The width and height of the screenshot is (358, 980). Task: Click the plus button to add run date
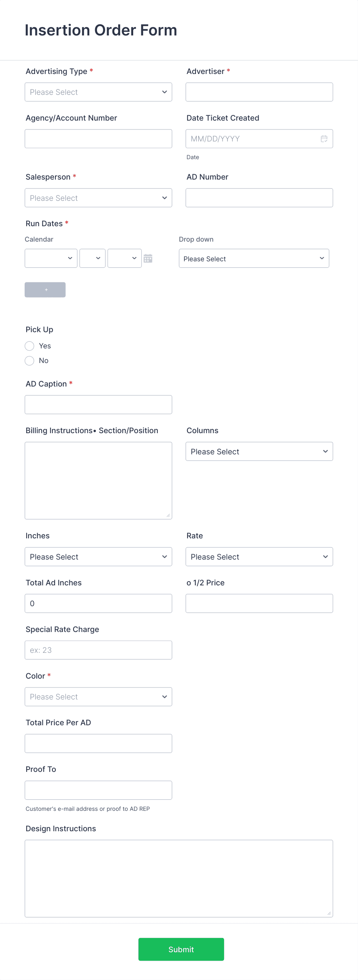pyautogui.click(x=45, y=289)
